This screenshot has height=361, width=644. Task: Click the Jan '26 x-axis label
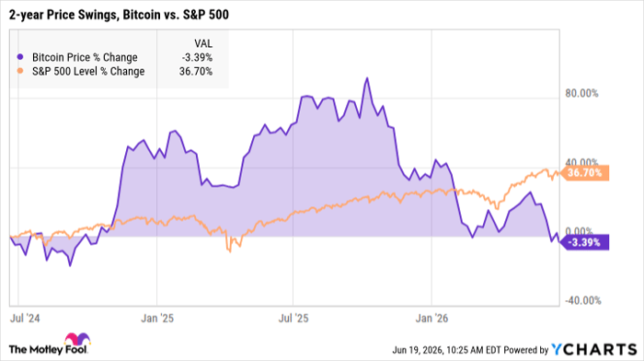(431, 319)
